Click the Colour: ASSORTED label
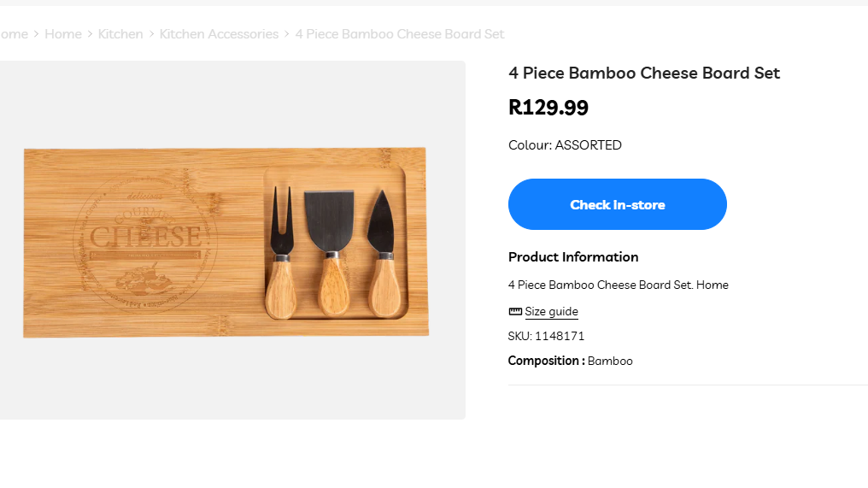 [565, 145]
